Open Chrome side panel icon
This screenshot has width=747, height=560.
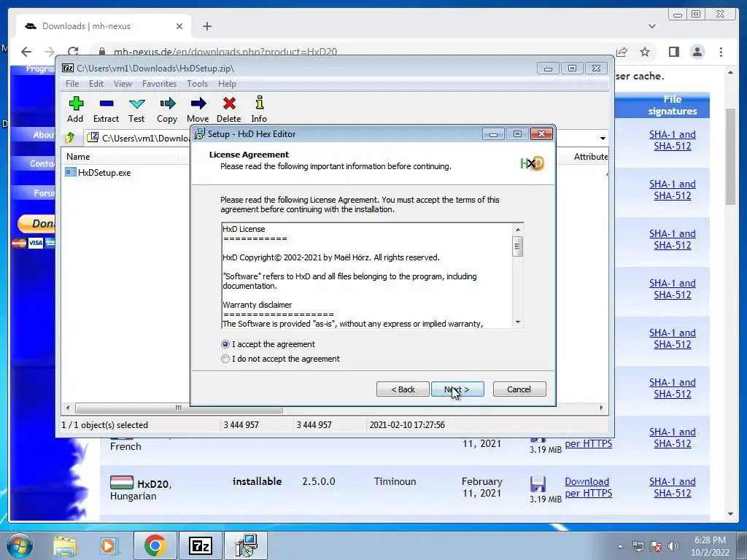click(x=673, y=52)
